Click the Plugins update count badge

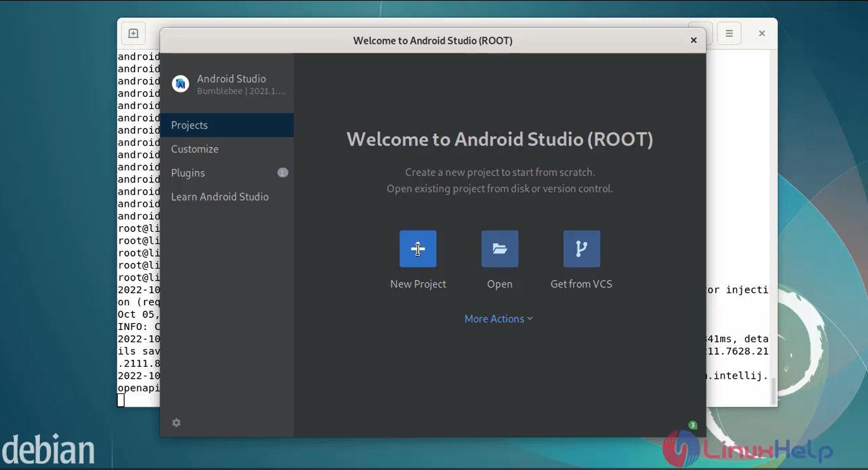(x=283, y=172)
